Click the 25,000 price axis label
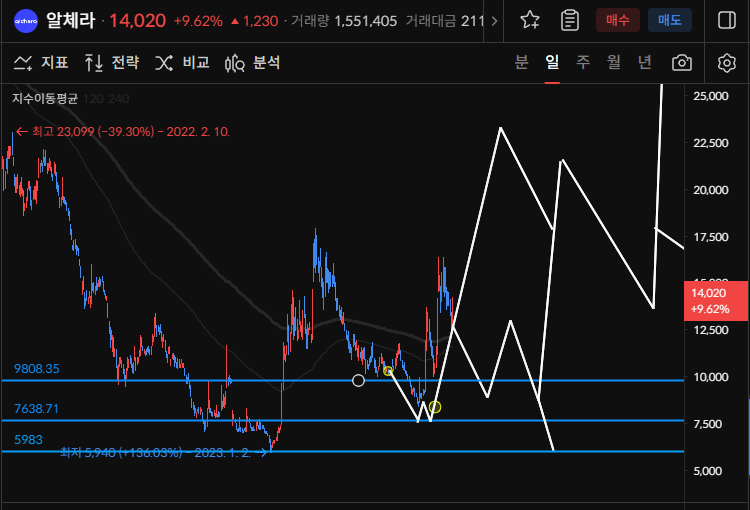The width and height of the screenshot is (750, 510). coord(710,96)
